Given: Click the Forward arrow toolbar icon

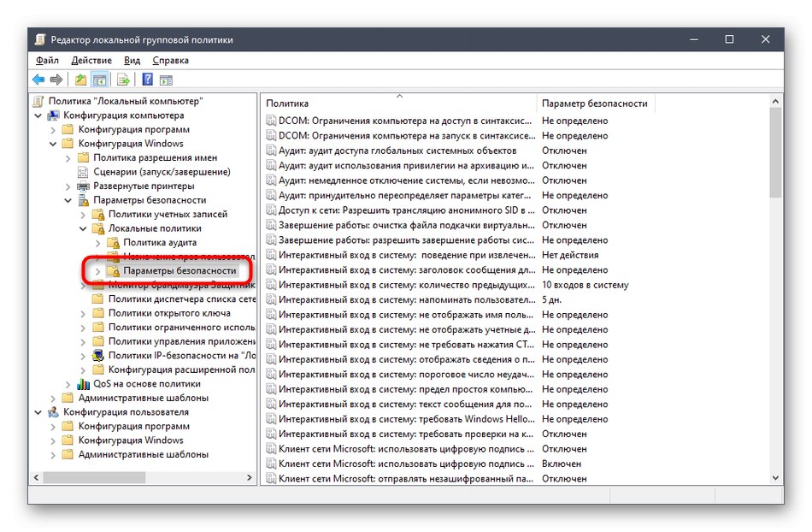Looking at the screenshot, I should pos(56,80).
